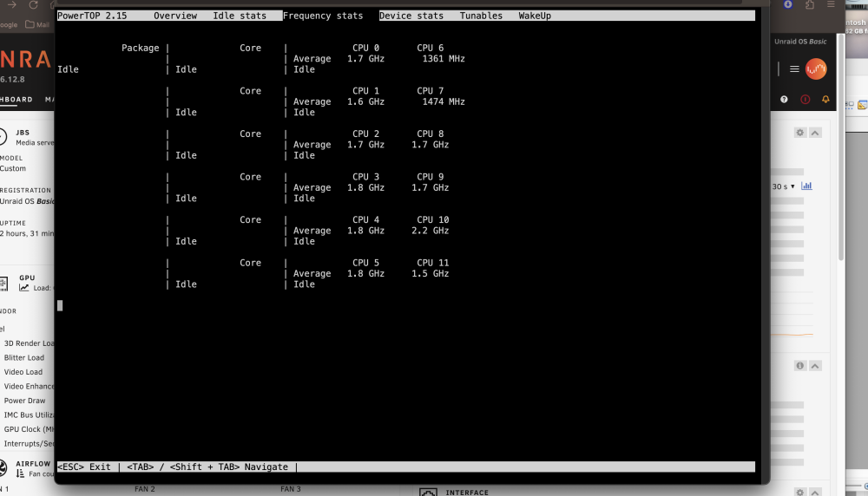Open the browser downloads icon

point(788,4)
